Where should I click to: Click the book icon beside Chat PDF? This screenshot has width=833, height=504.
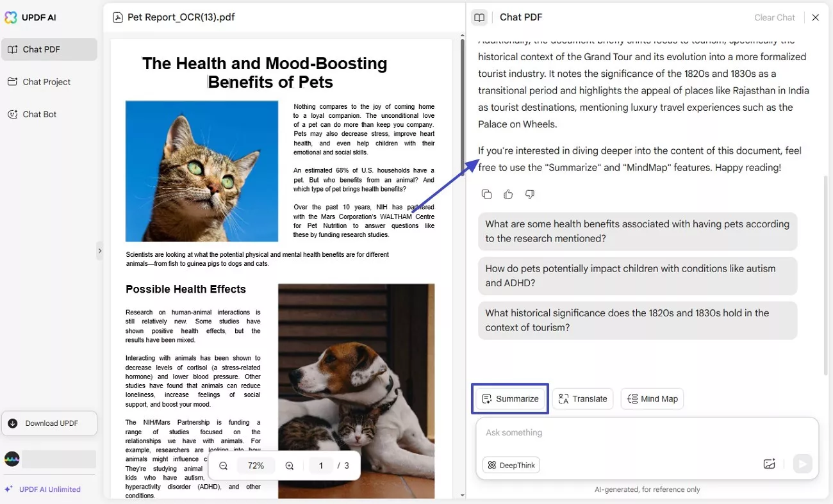[x=479, y=17]
